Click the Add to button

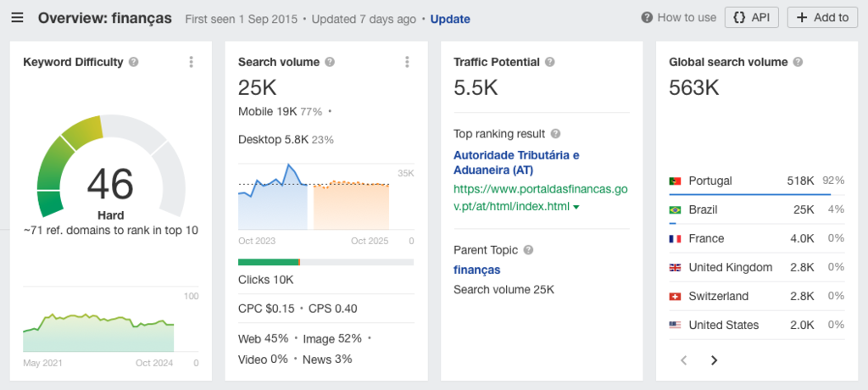pyautogui.click(x=822, y=17)
